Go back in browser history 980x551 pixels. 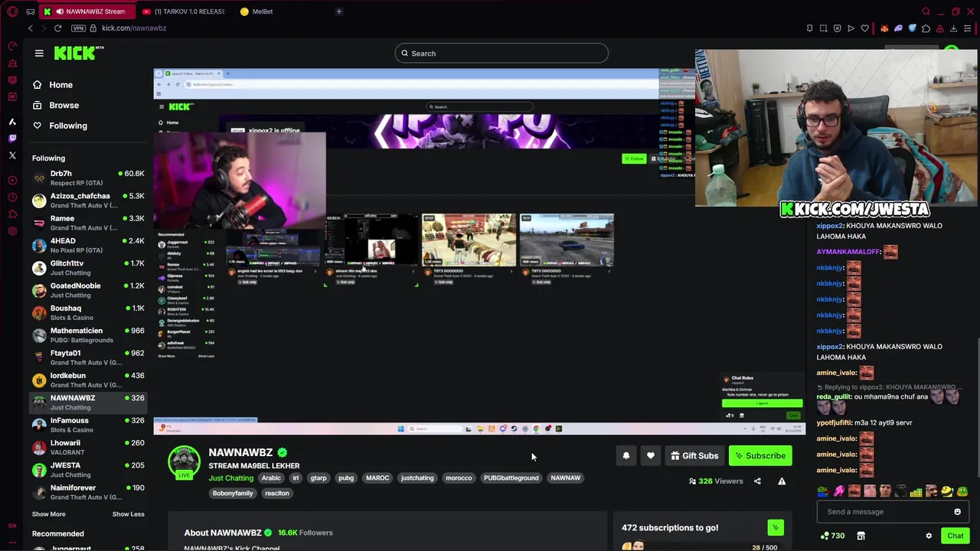[31, 28]
